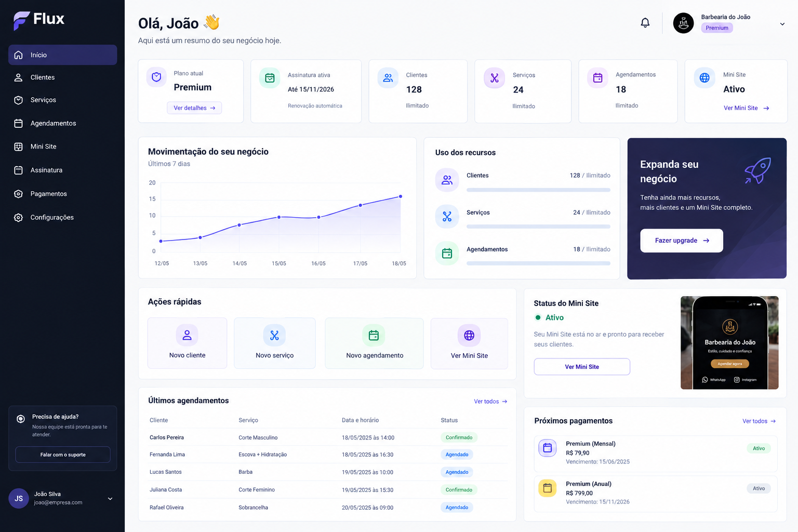Click the Ver detalhes button

[x=194, y=108]
